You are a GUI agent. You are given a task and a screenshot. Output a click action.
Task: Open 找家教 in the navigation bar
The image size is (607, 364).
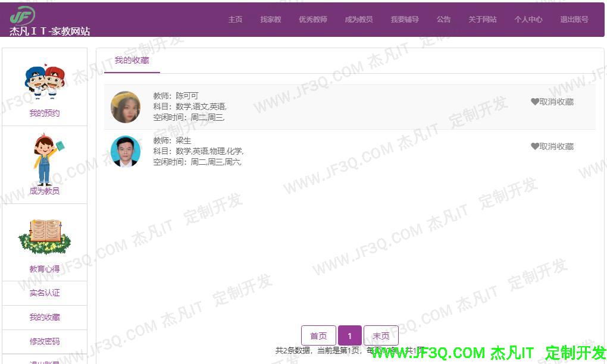pyautogui.click(x=270, y=20)
